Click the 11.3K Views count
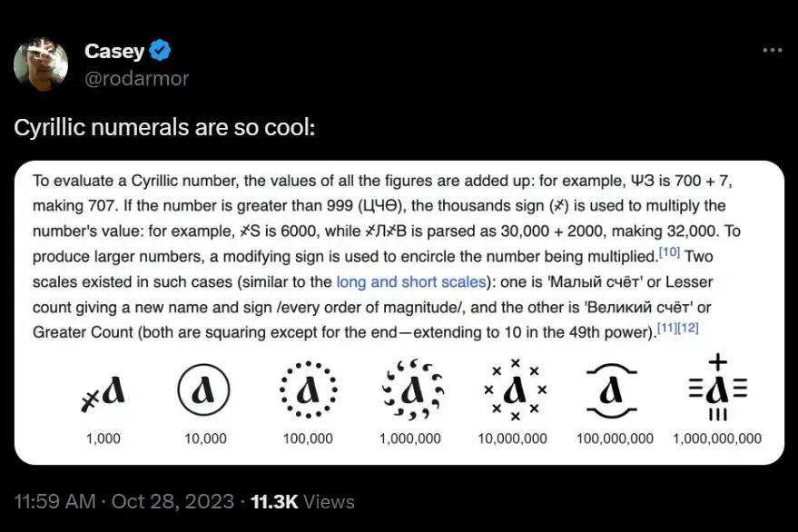 point(301,501)
